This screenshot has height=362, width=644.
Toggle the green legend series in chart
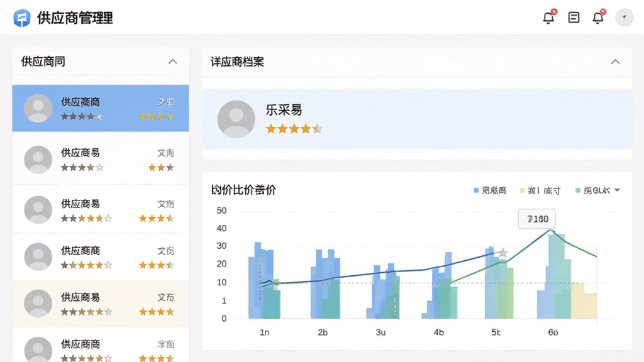click(x=592, y=190)
